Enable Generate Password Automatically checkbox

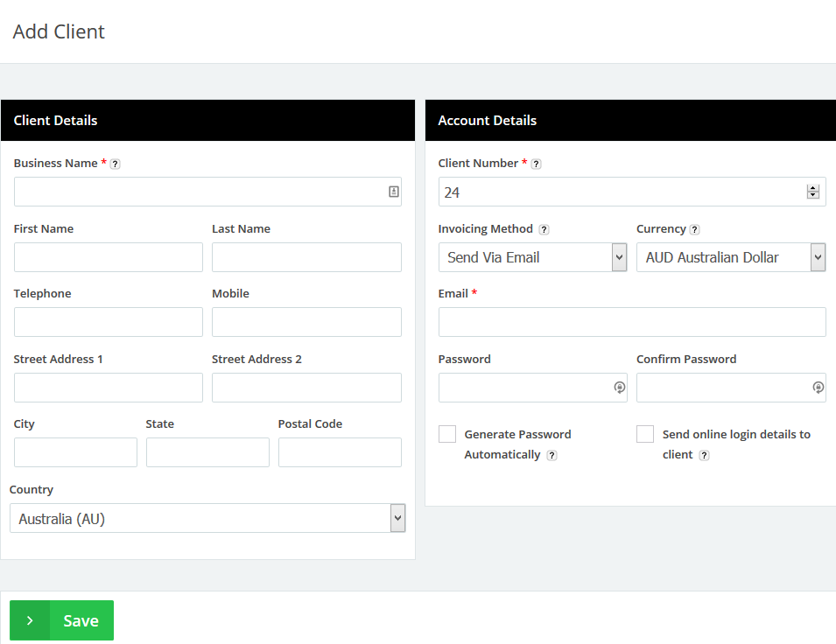(447, 434)
